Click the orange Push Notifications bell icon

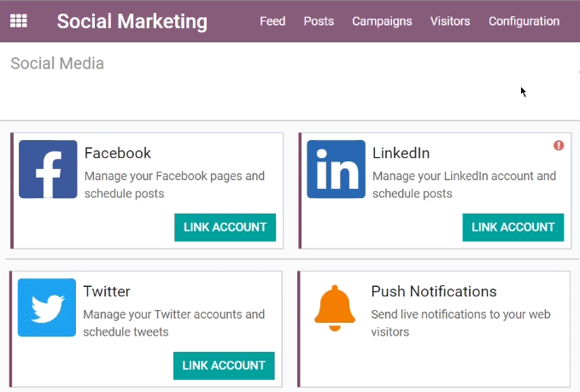[335, 308]
